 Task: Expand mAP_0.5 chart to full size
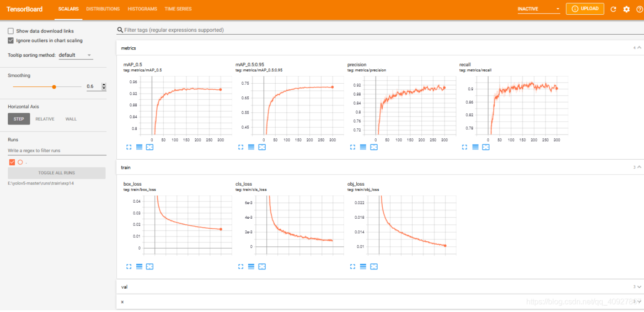pos(128,147)
